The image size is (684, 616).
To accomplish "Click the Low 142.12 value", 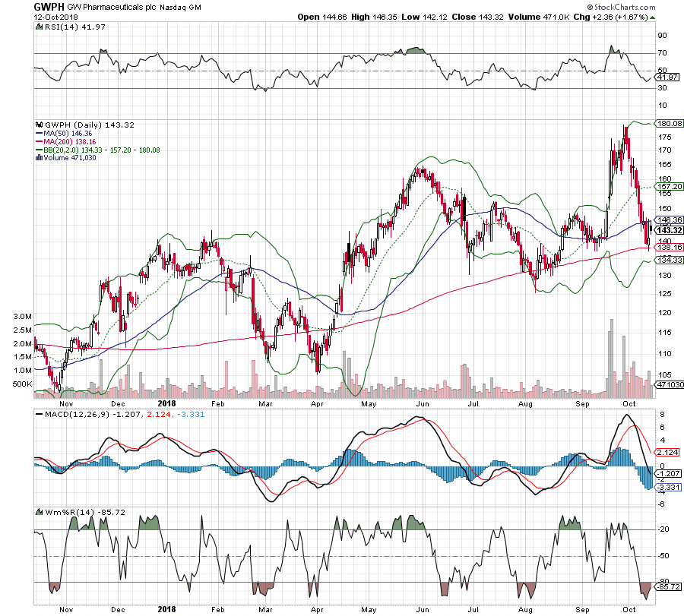I will tap(424, 17).
